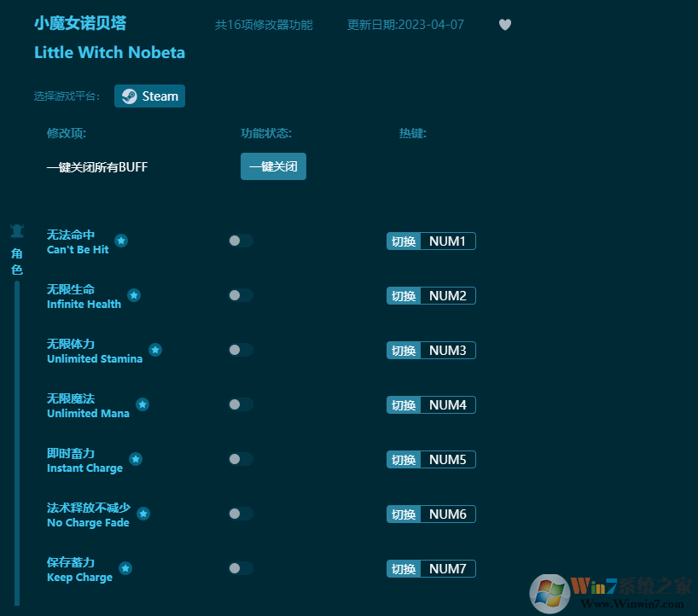
Task: Click the 热键 column header
Action: (x=413, y=133)
